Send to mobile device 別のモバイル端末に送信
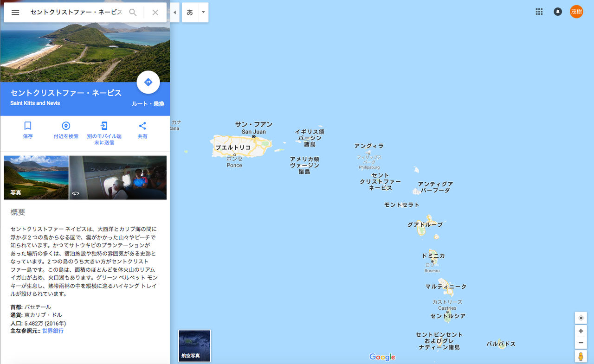This screenshot has width=594, height=364. [x=104, y=133]
